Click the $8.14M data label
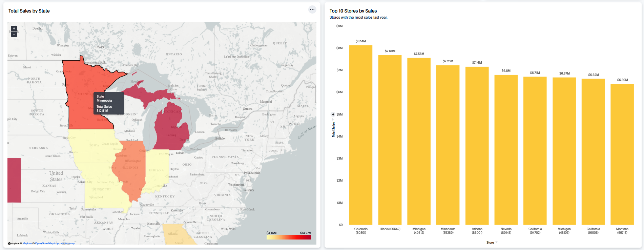The width and height of the screenshot is (644, 250). 361,41
